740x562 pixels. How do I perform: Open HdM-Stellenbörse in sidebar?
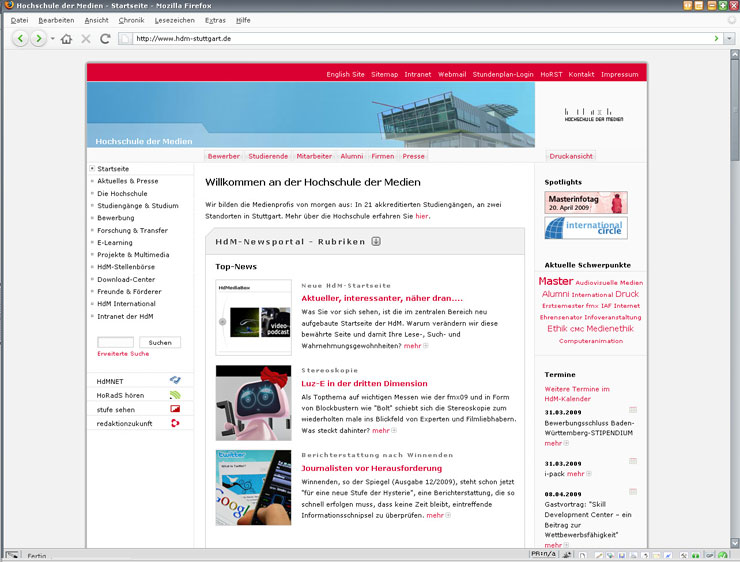pos(126,267)
